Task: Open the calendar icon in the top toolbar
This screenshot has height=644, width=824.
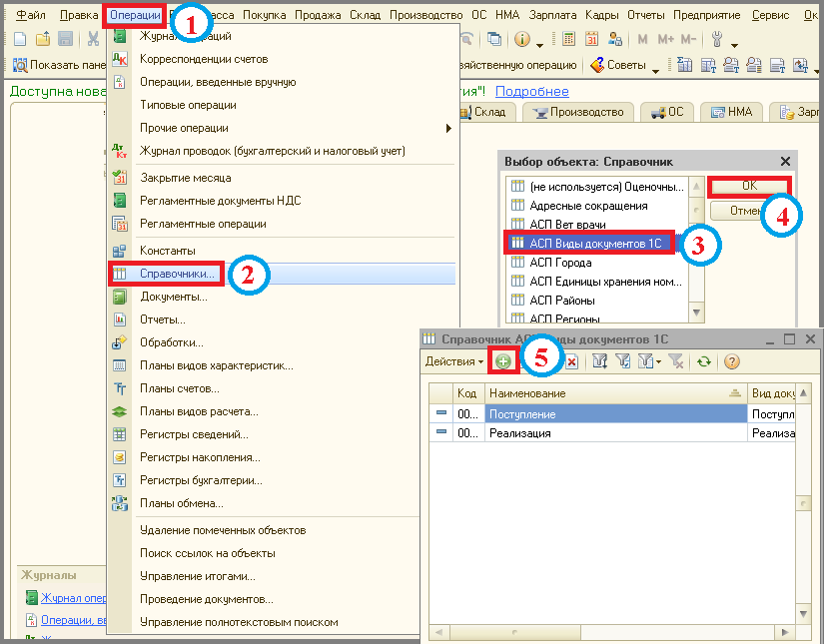Action: pyautogui.click(x=591, y=39)
